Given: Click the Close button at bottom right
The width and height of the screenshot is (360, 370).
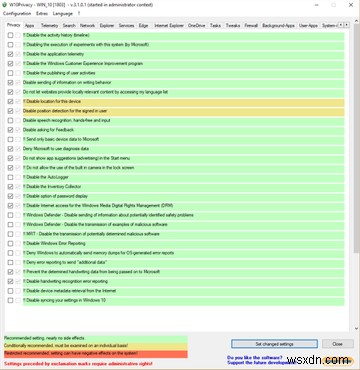Looking at the screenshot, I should click(337, 344).
